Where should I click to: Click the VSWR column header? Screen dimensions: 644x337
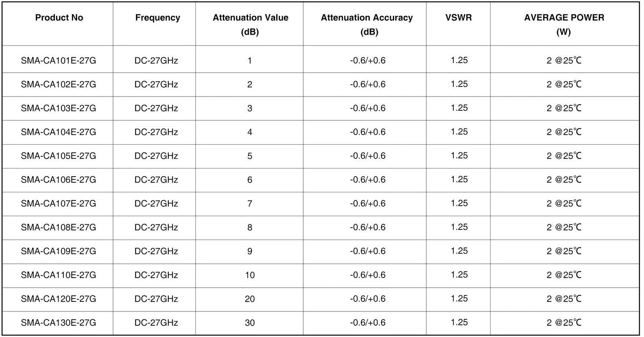pyautogui.click(x=459, y=18)
